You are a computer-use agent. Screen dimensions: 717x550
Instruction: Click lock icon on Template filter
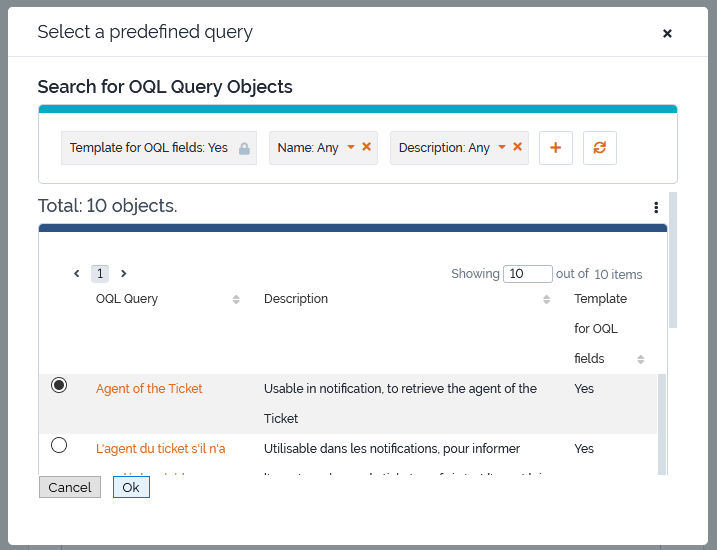244,148
